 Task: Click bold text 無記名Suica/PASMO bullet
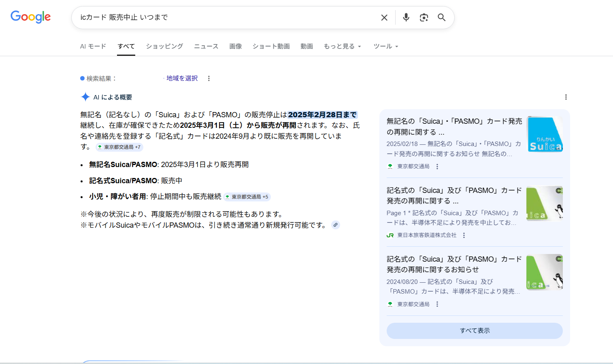(x=123, y=165)
